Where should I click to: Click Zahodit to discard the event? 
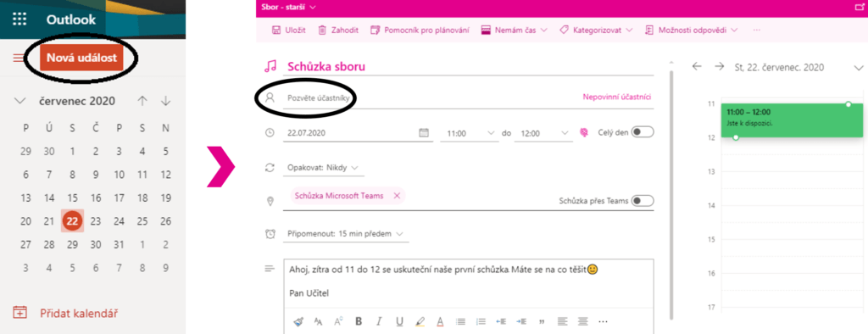click(338, 30)
